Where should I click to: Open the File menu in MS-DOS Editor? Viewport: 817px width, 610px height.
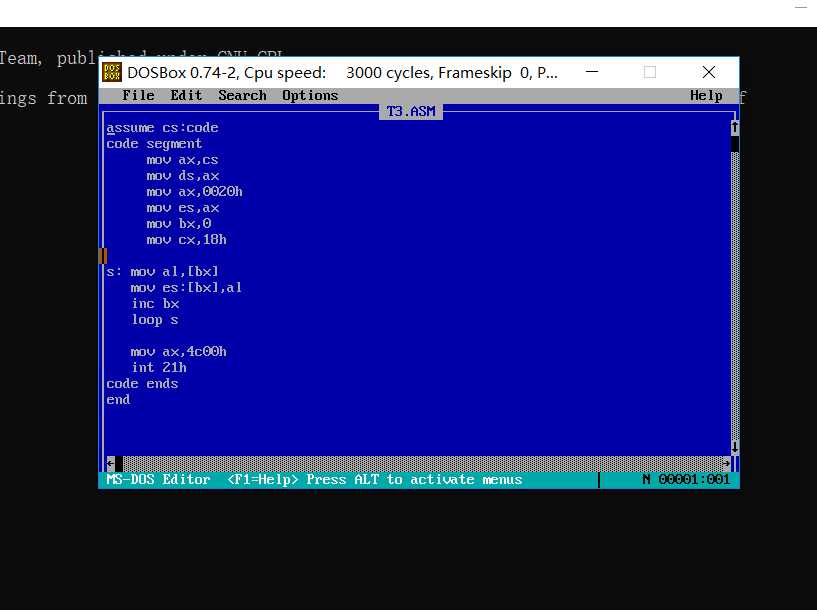click(138, 96)
